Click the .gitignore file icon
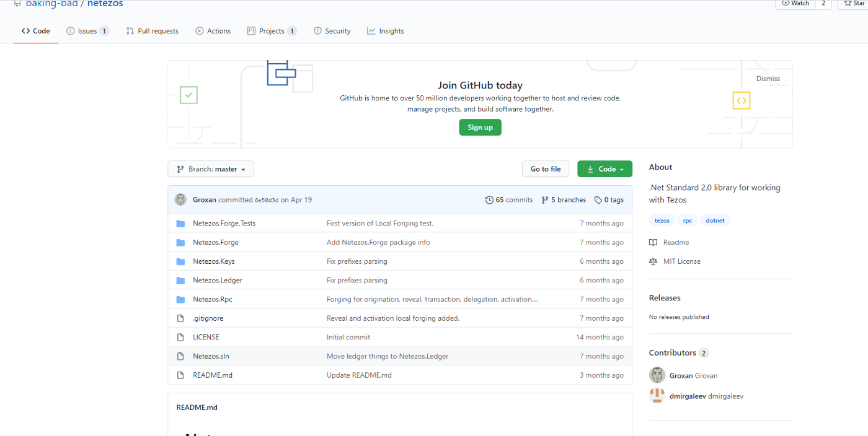This screenshot has height=436, width=868. click(x=180, y=318)
